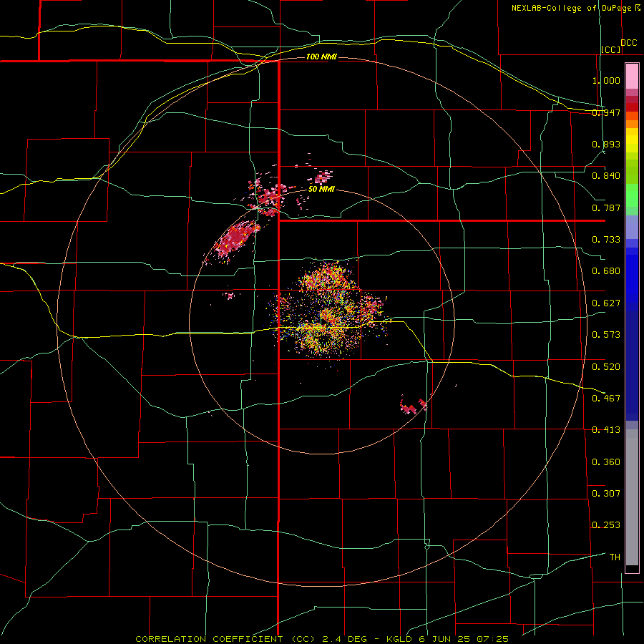Screen dimensions: 644x644
Task: Select the 0.413 scale value
Action: 606,430
